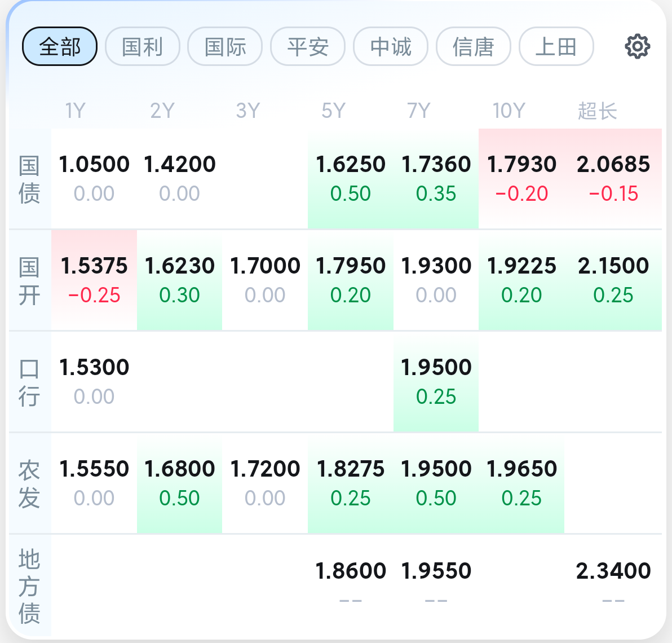
Task: Click 农发 5Y yield cell 1.8275
Action: tap(350, 483)
